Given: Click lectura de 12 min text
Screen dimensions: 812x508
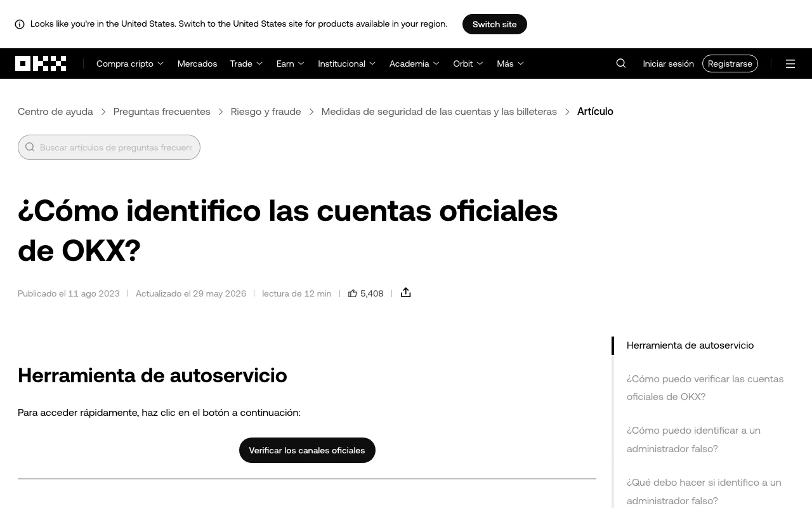Looking at the screenshot, I should click(x=297, y=293).
